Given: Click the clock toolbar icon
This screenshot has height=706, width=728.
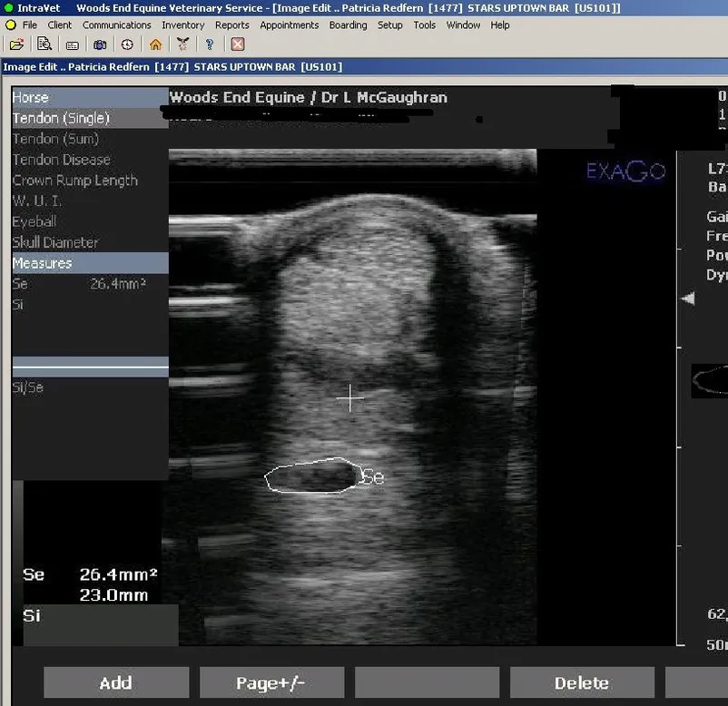Looking at the screenshot, I should pos(127,44).
